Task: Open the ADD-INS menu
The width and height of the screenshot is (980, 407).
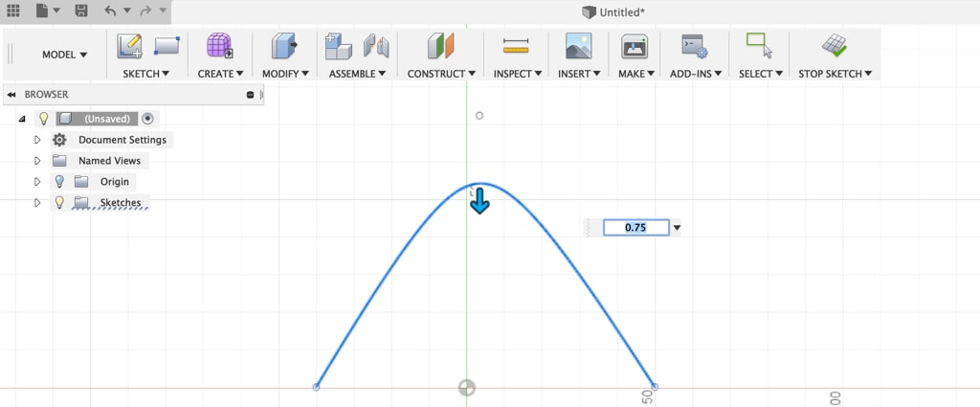Action: click(696, 74)
